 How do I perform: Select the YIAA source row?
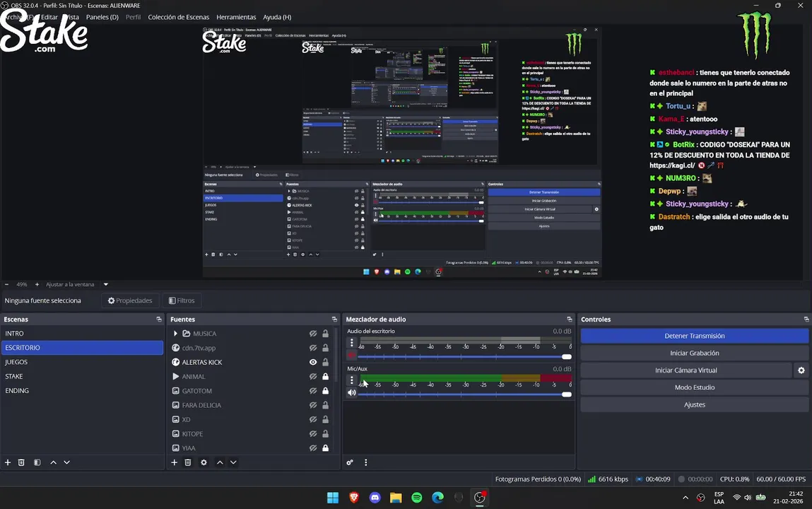click(251, 448)
